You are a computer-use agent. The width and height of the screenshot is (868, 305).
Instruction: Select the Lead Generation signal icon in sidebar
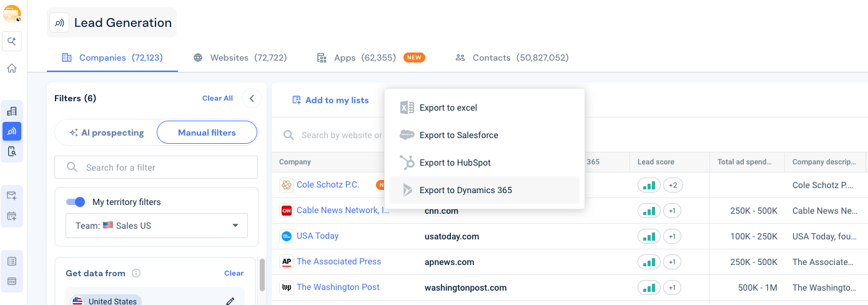[12, 131]
